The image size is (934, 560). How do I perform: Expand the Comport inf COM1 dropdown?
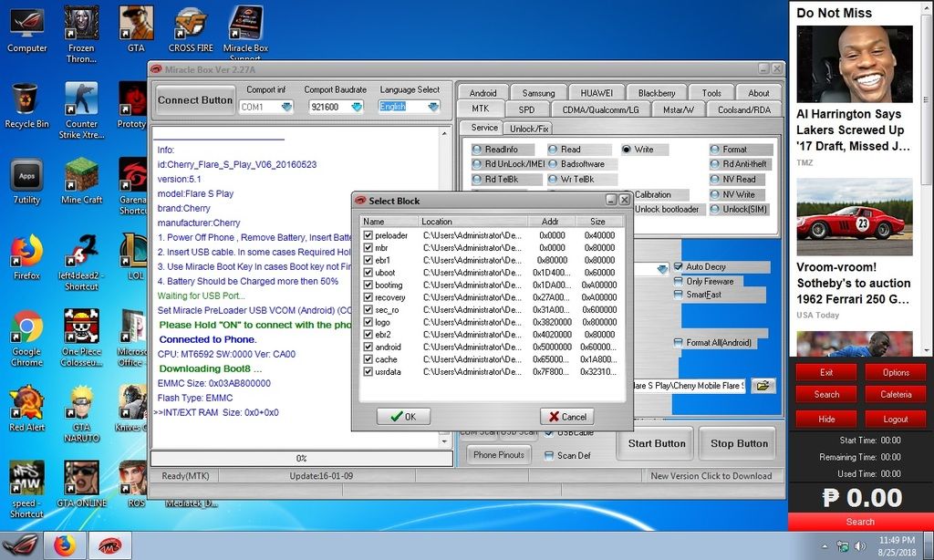(x=286, y=107)
